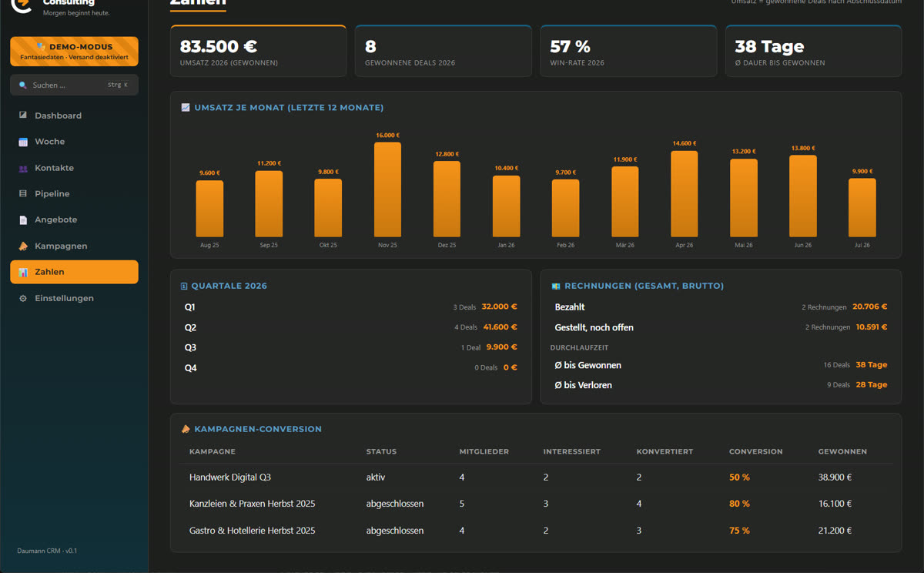Click Gestellt, noch offen row label

coord(594,327)
